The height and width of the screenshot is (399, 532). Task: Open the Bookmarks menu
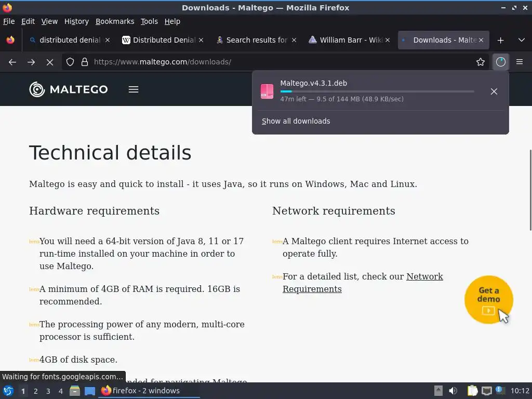(115, 21)
